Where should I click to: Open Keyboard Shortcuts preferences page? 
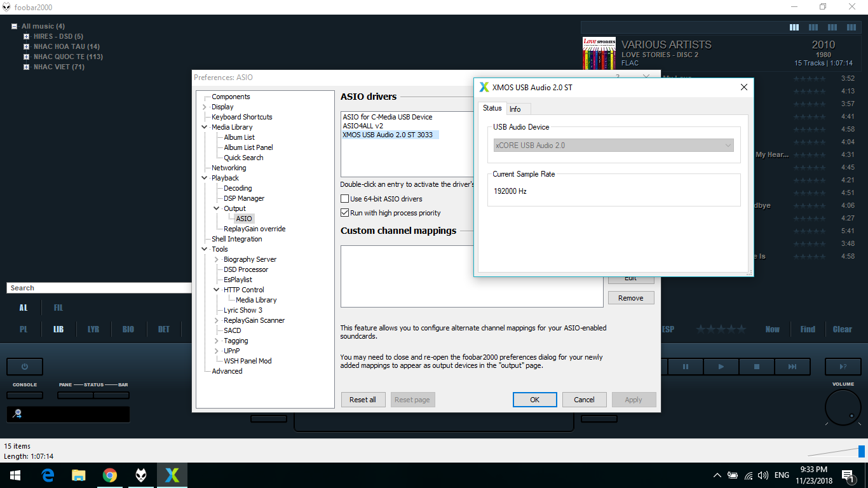(242, 117)
